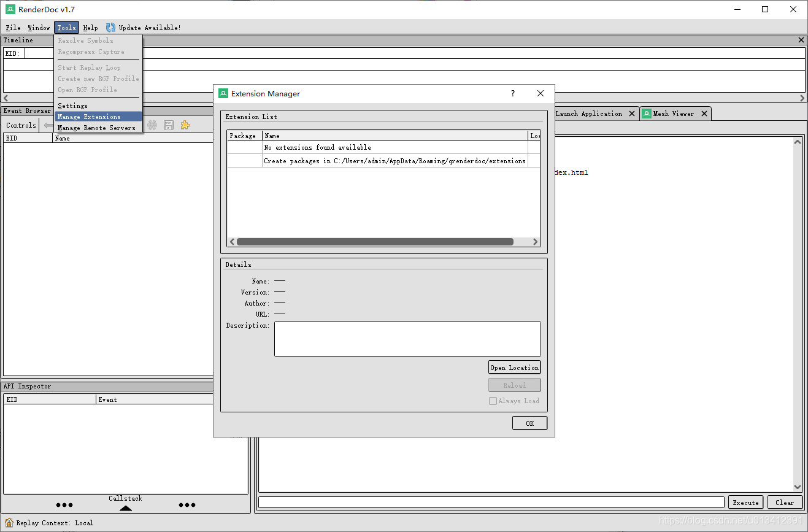Click OK in the Extension Manager
The width and height of the screenshot is (808, 532).
pos(529,423)
